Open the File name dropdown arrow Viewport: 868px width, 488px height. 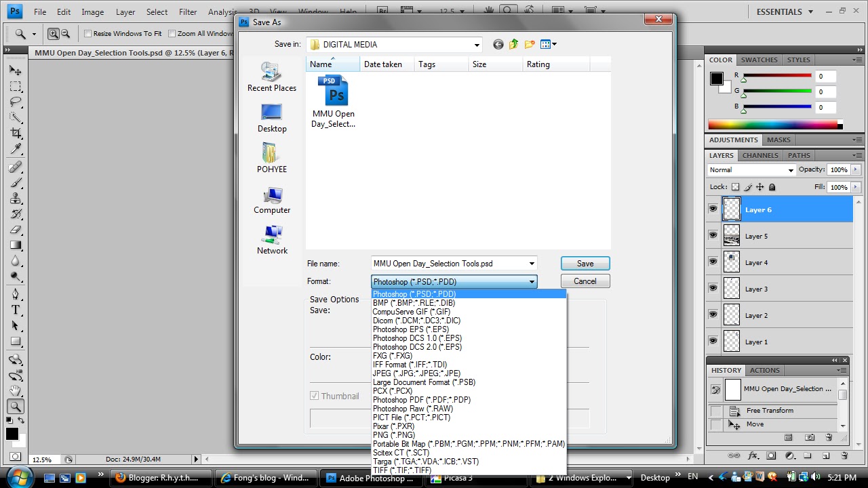click(532, 264)
